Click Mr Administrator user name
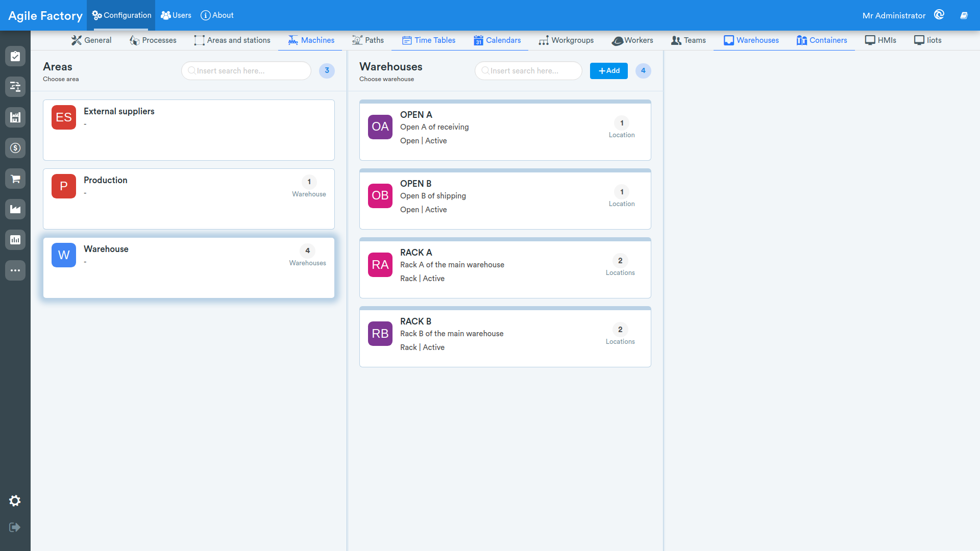Screen dimensions: 980x551 894,16
